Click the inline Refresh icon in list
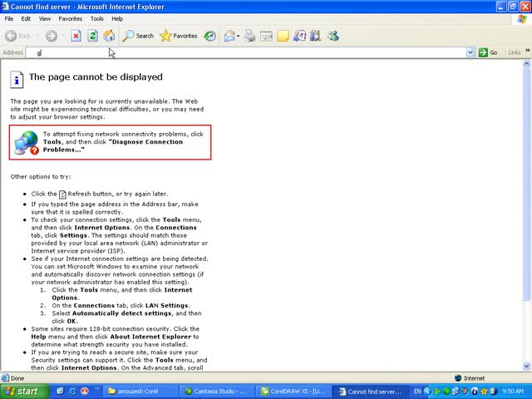 click(x=62, y=195)
